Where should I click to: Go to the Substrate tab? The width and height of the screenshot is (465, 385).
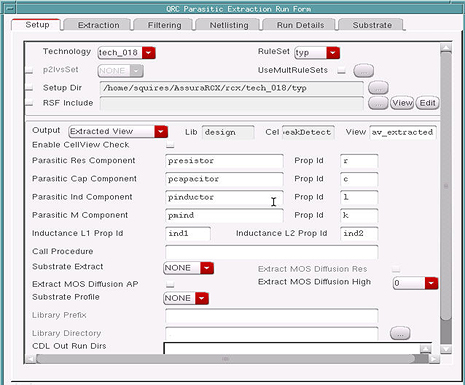pos(372,25)
